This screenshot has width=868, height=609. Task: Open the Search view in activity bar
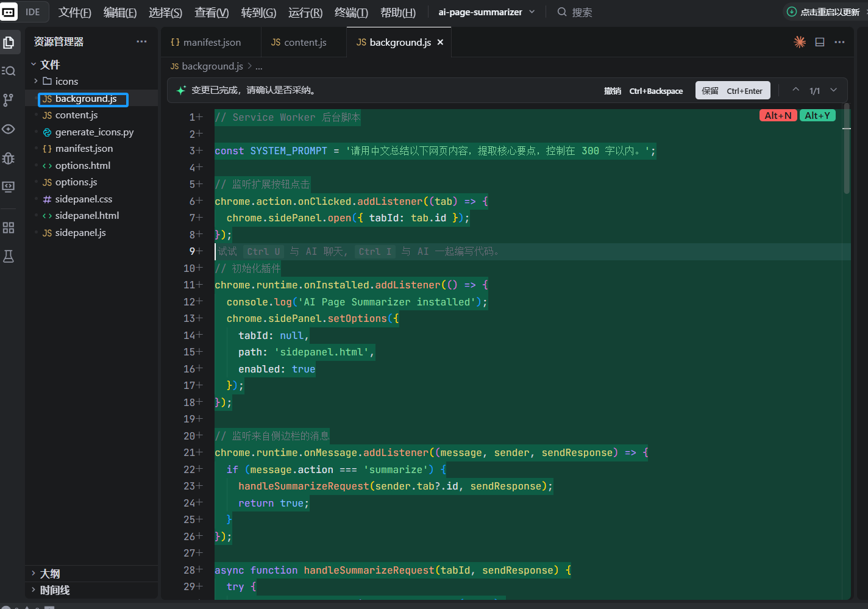(9, 71)
